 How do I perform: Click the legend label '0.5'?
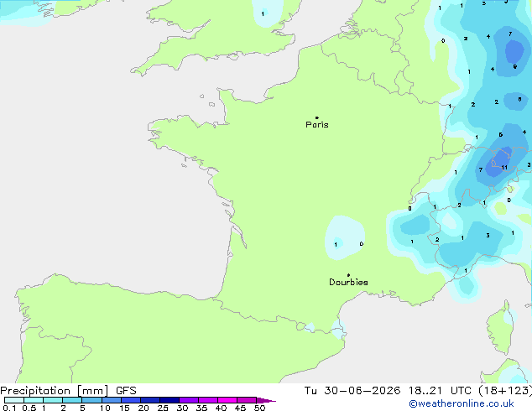pyautogui.click(x=29, y=408)
